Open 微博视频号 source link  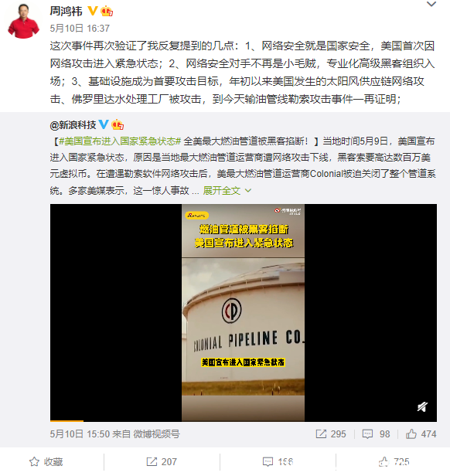coord(156,434)
